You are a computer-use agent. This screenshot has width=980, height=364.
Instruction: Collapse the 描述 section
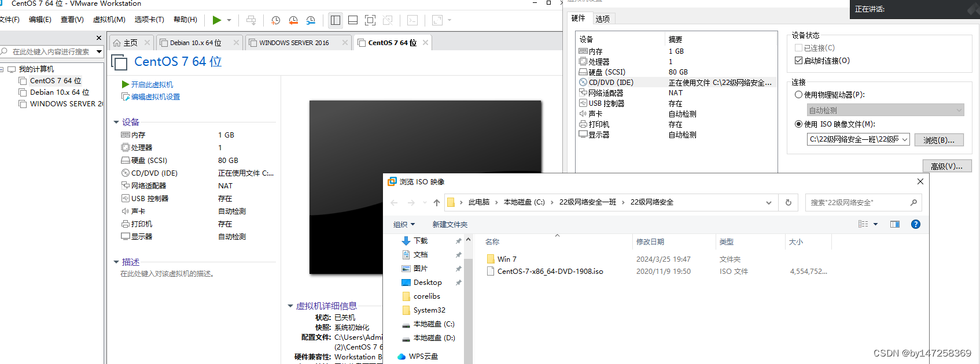click(x=116, y=262)
